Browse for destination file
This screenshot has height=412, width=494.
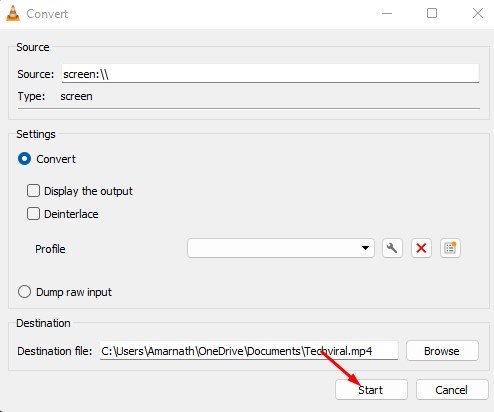pyautogui.click(x=442, y=351)
